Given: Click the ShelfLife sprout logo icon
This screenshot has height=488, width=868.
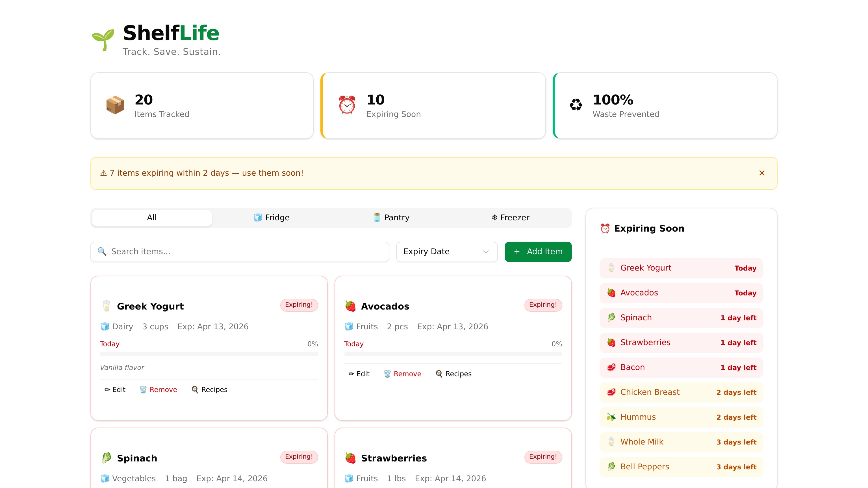Looking at the screenshot, I should coord(103,40).
